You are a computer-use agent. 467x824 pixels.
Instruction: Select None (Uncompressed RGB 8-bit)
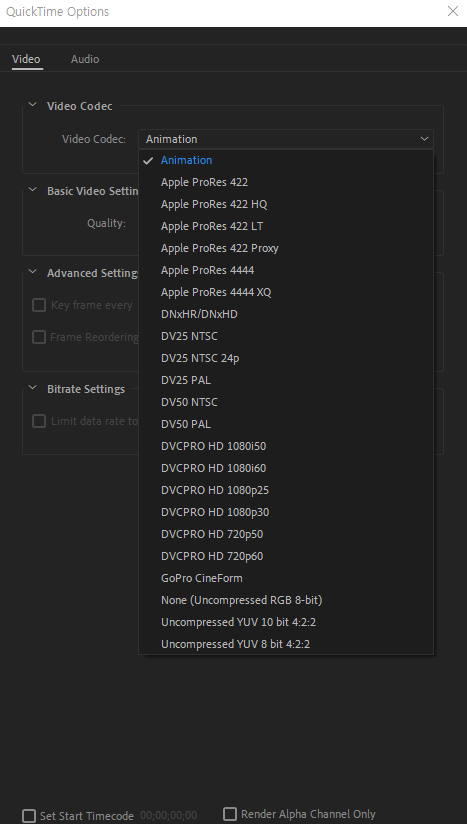(x=286, y=600)
